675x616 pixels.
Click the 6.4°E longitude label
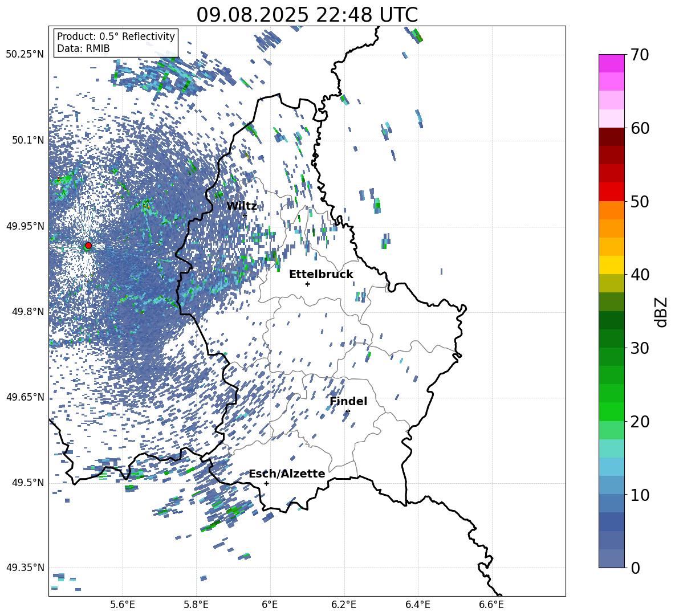pyautogui.click(x=417, y=605)
